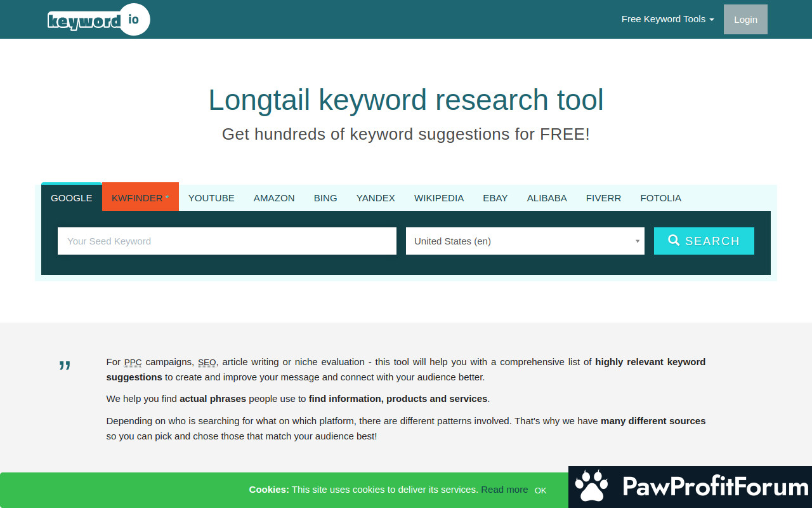Switch to the KWFINDER tab
Viewport: 812px width, 508px height.
click(x=140, y=197)
